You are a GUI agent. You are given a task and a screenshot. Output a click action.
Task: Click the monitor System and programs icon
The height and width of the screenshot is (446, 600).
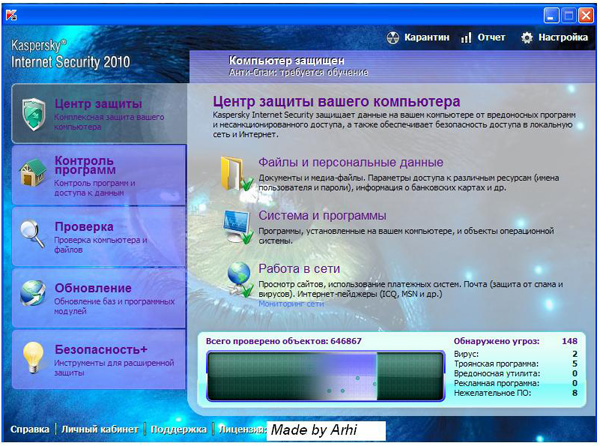point(238,227)
